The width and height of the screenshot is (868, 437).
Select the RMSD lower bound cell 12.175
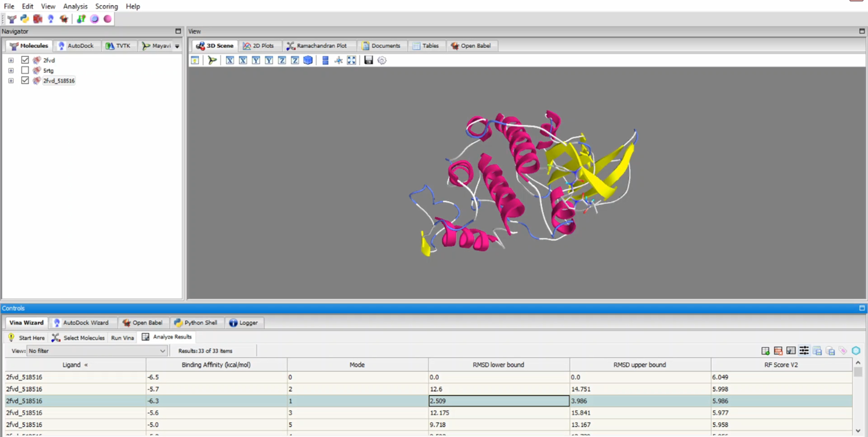499,413
